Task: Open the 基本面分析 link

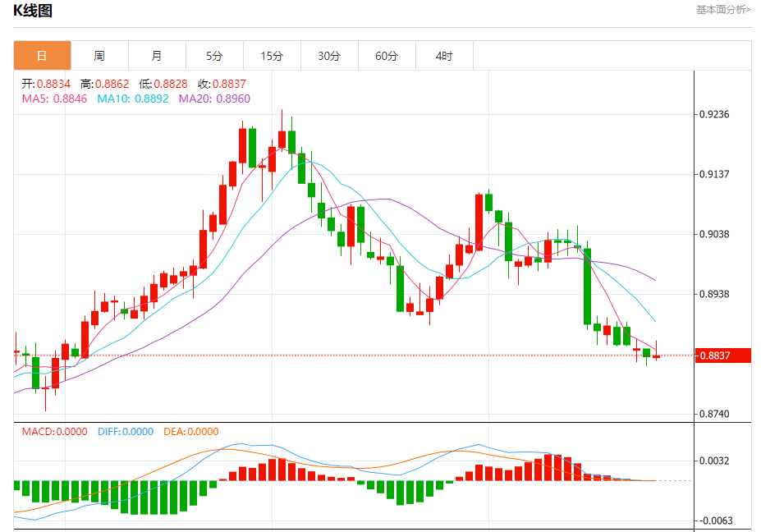Action: tap(722, 10)
